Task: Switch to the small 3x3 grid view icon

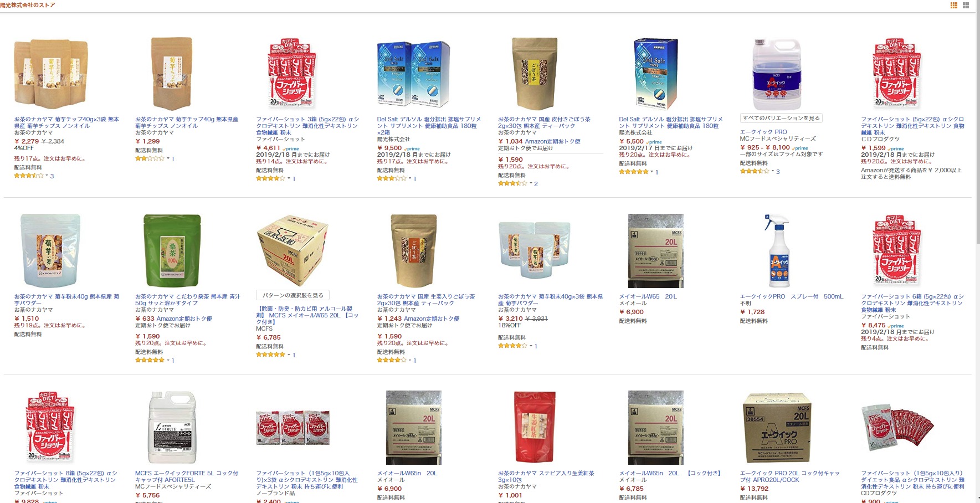Action: [954, 5]
